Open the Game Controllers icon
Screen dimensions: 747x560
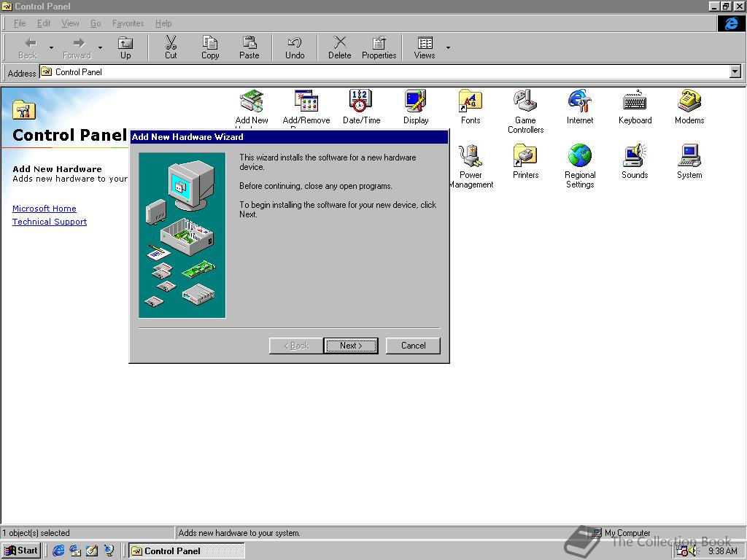point(525,101)
